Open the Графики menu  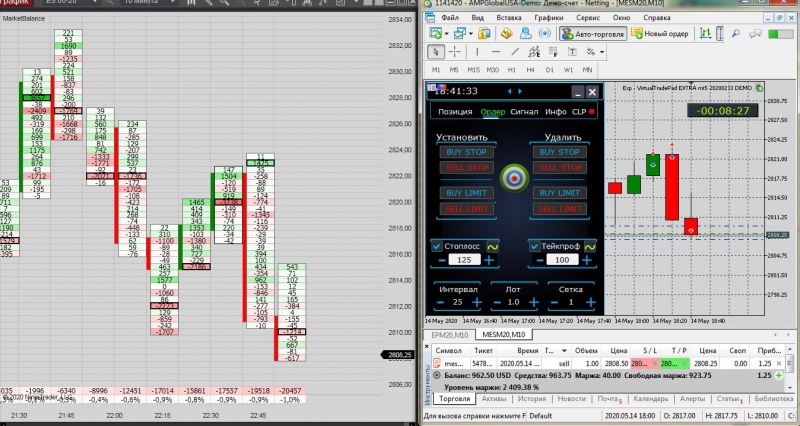tap(548, 17)
